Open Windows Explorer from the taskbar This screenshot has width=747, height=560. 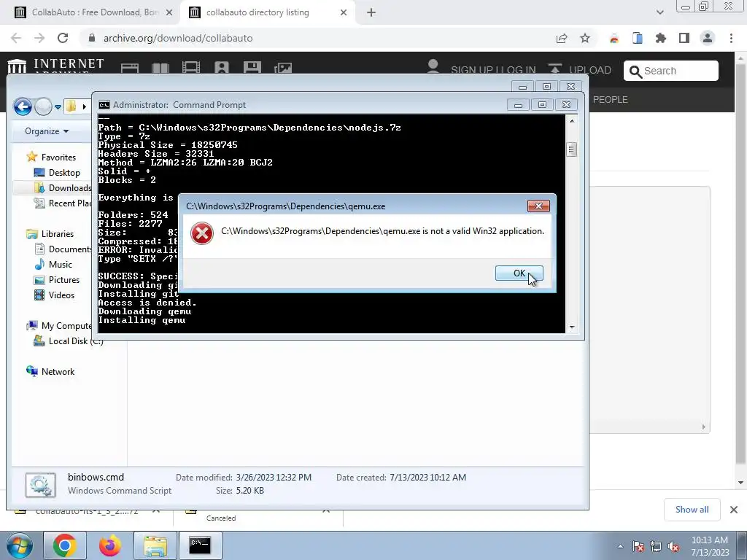(x=155, y=545)
